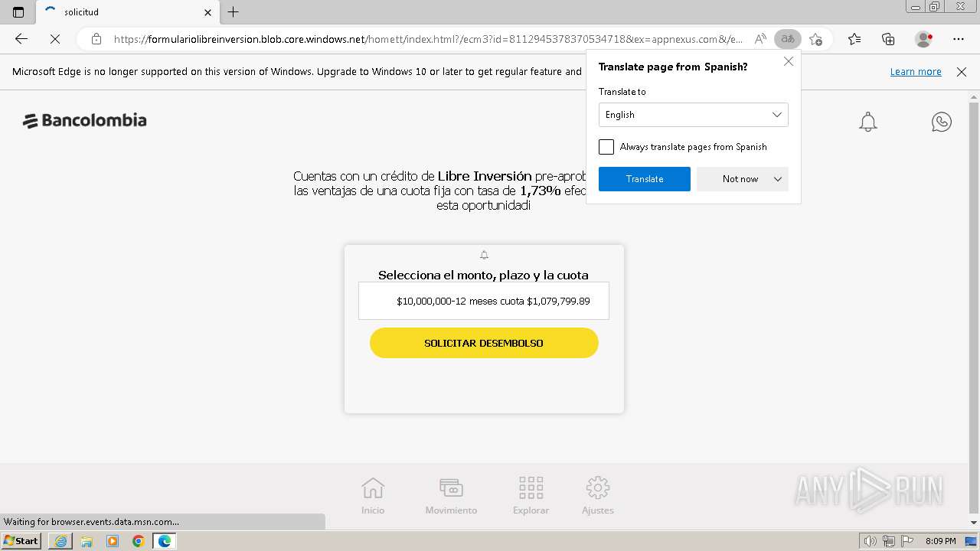The image size is (980, 551).
Task: Open Collections panel
Action: click(888, 39)
